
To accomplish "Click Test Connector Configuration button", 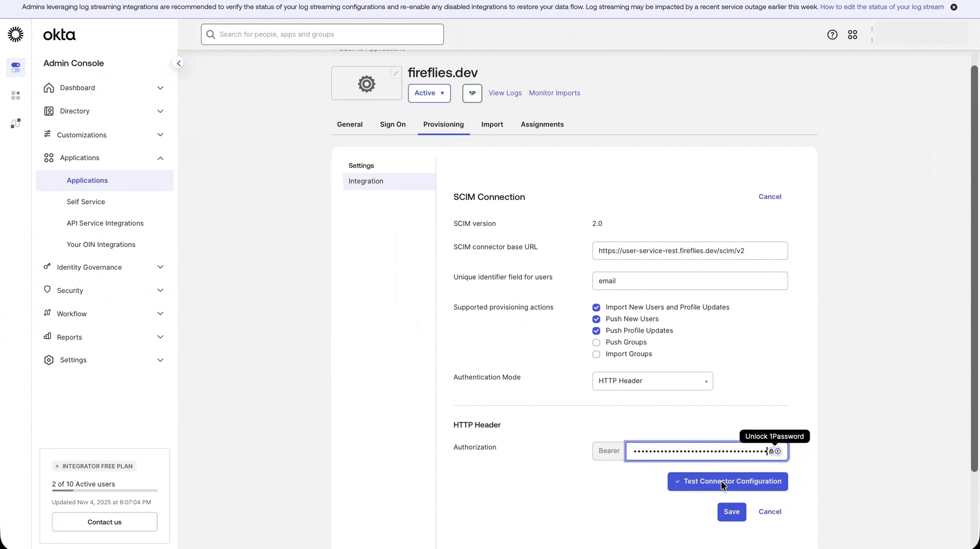I will pyautogui.click(x=727, y=482).
